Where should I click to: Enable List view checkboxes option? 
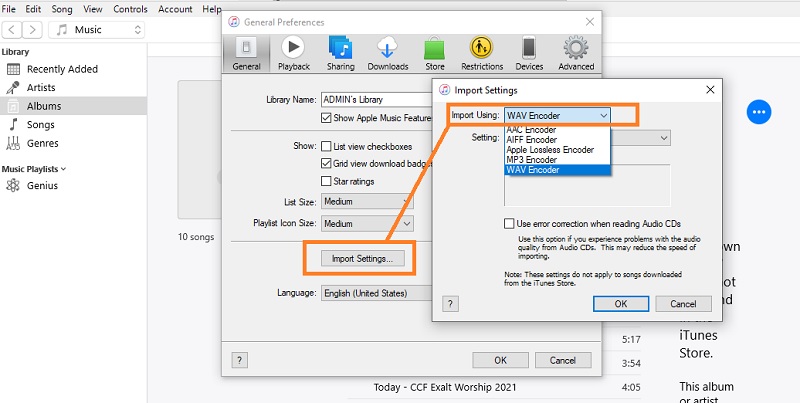coord(326,146)
